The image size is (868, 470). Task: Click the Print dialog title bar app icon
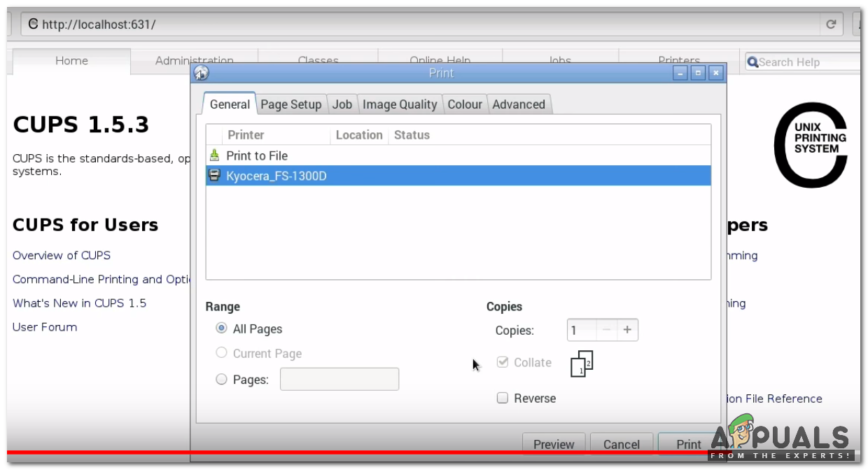(x=201, y=73)
